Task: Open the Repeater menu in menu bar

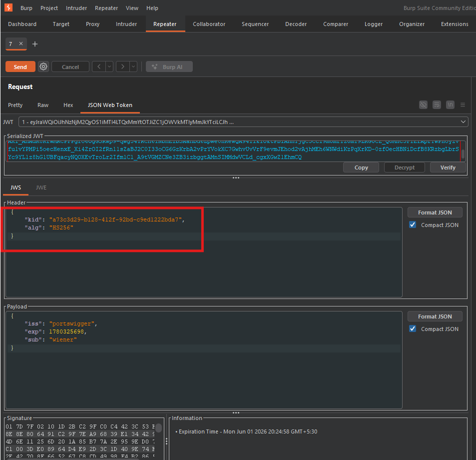Action: (106, 8)
